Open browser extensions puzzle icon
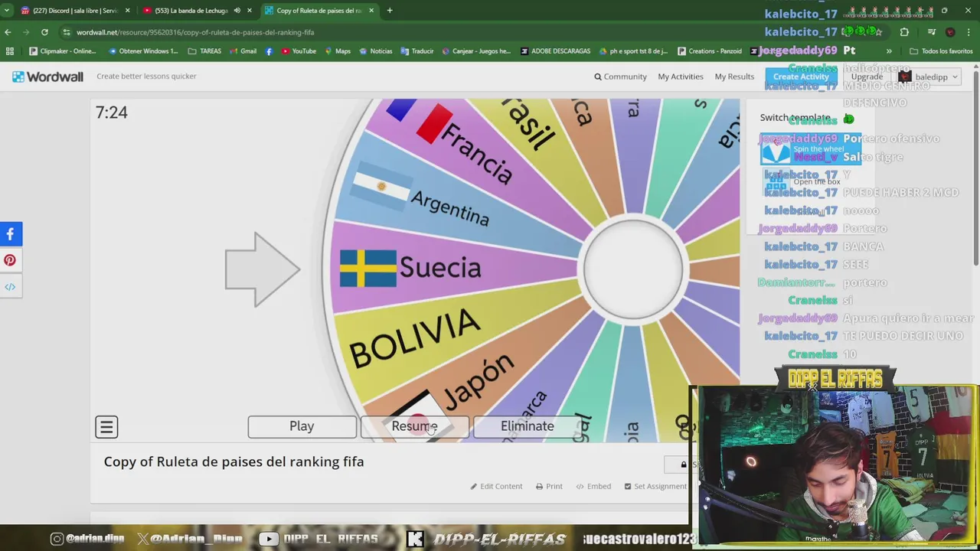 tap(904, 32)
